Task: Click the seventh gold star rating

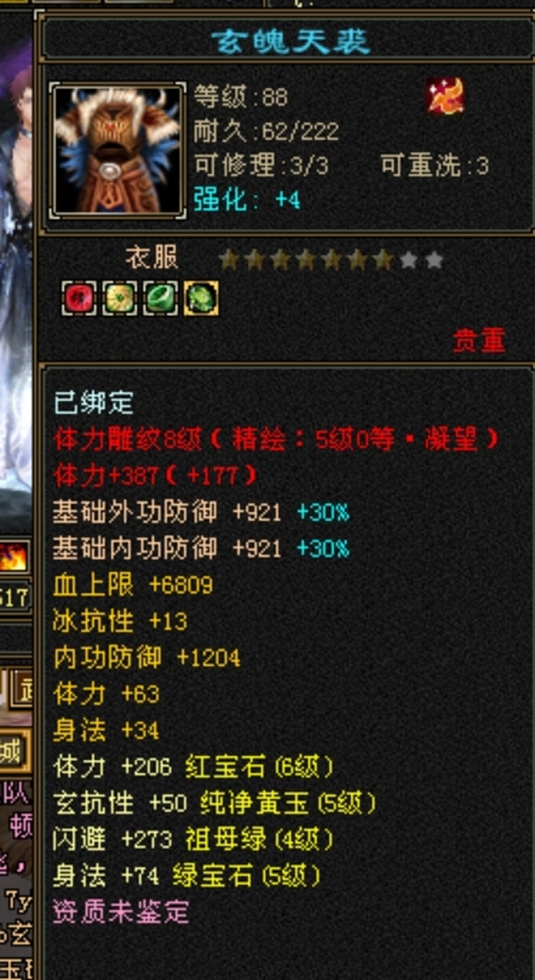Action: (x=382, y=259)
